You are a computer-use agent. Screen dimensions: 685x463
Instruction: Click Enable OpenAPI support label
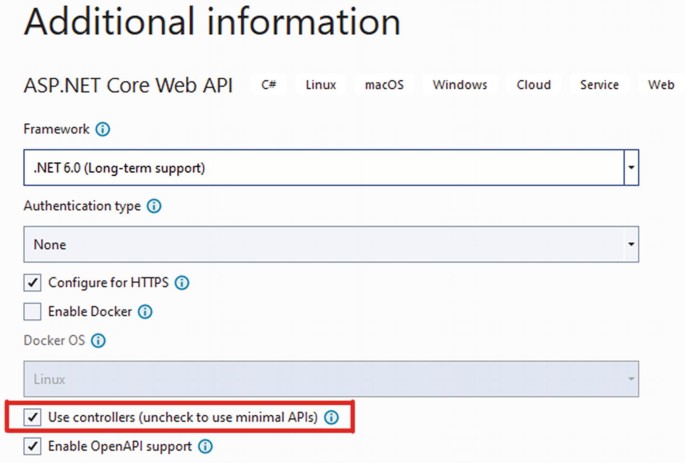click(120, 446)
